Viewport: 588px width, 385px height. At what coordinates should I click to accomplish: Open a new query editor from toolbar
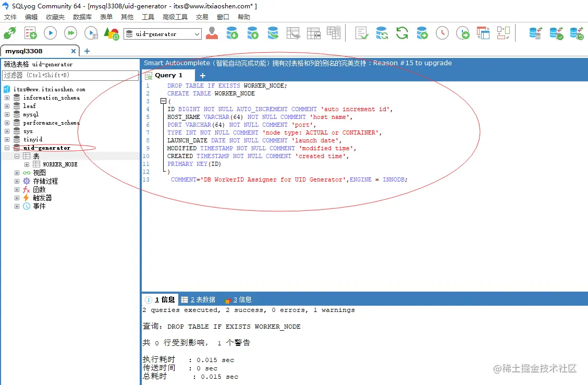[x=30, y=33]
